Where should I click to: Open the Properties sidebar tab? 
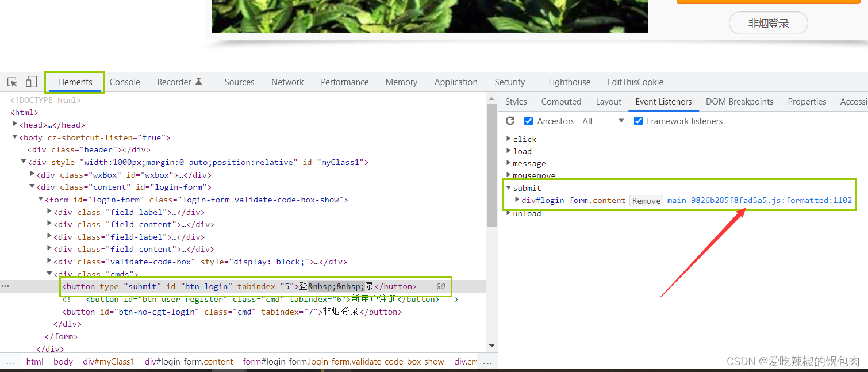point(807,102)
